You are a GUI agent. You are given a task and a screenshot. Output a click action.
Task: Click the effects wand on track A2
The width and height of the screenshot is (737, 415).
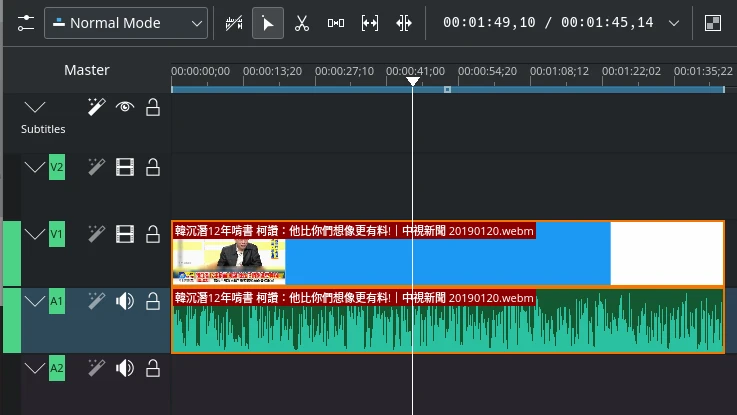click(x=96, y=369)
